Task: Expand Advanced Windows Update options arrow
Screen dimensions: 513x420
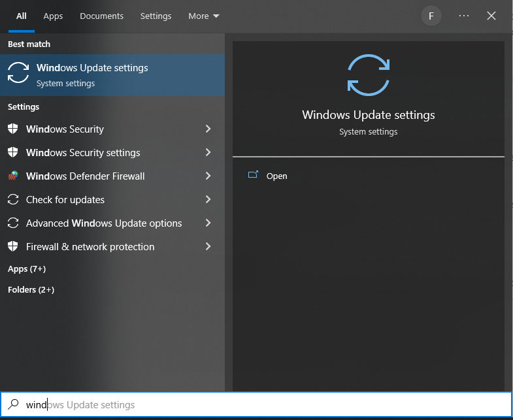Action: 208,223
